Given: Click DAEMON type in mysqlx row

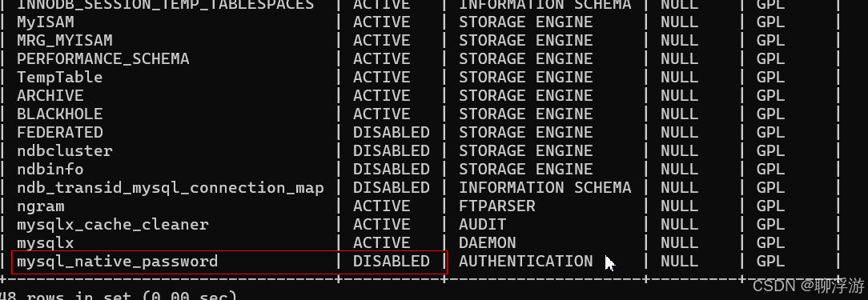Looking at the screenshot, I should tap(487, 242).
